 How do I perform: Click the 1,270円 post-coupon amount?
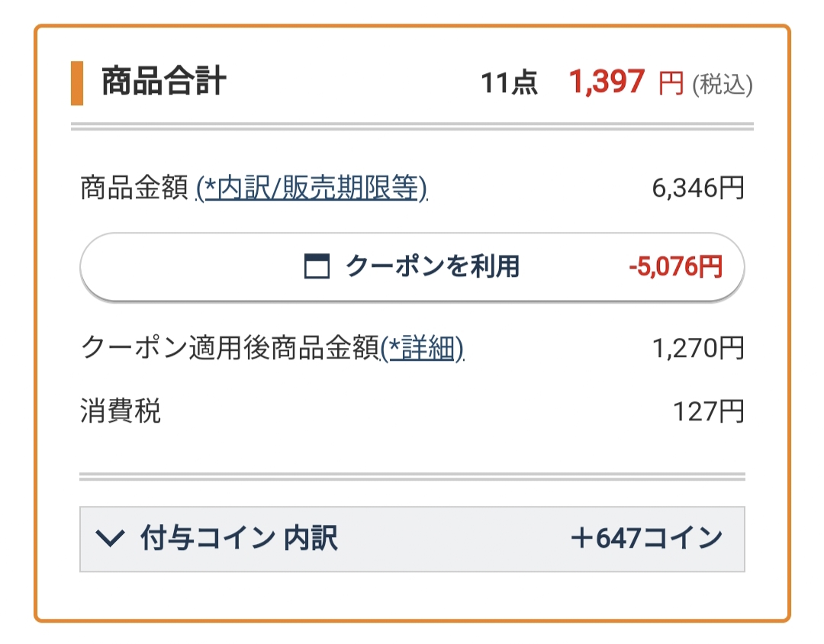point(698,348)
